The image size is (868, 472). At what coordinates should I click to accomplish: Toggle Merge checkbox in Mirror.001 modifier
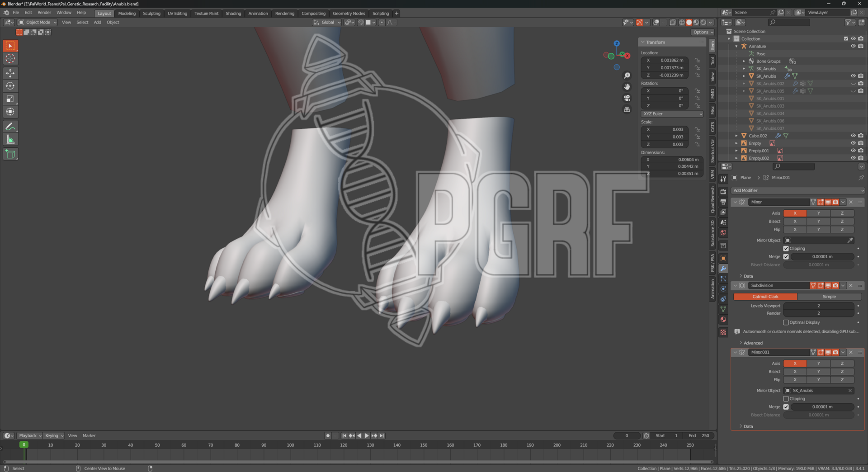[786, 407]
